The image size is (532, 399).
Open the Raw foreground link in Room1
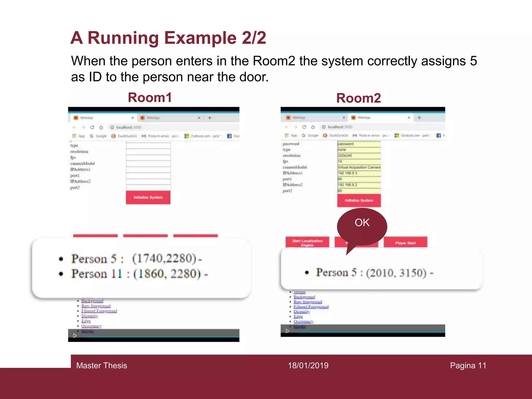click(96, 306)
